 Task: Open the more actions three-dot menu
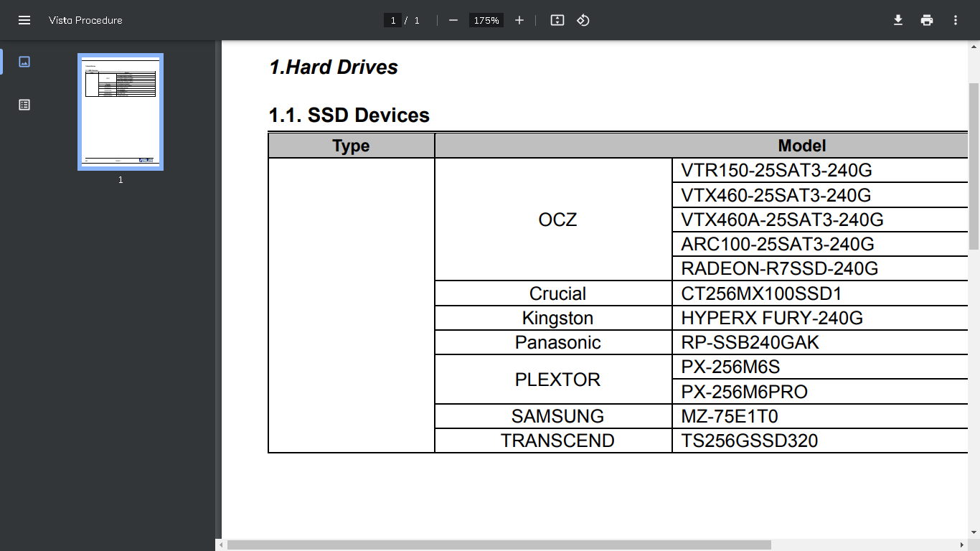956,20
